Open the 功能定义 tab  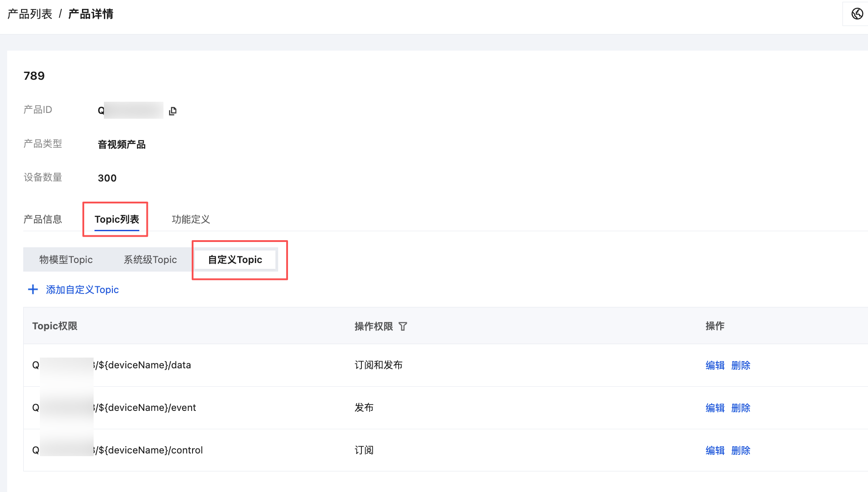[x=191, y=219]
